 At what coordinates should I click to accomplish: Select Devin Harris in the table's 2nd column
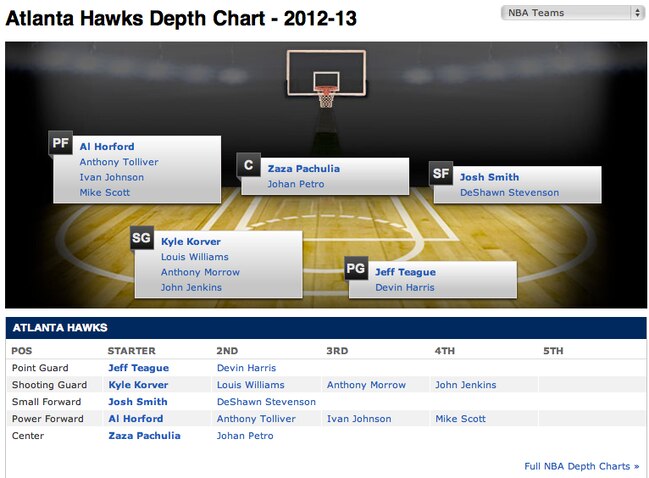pyautogui.click(x=246, y=368)
